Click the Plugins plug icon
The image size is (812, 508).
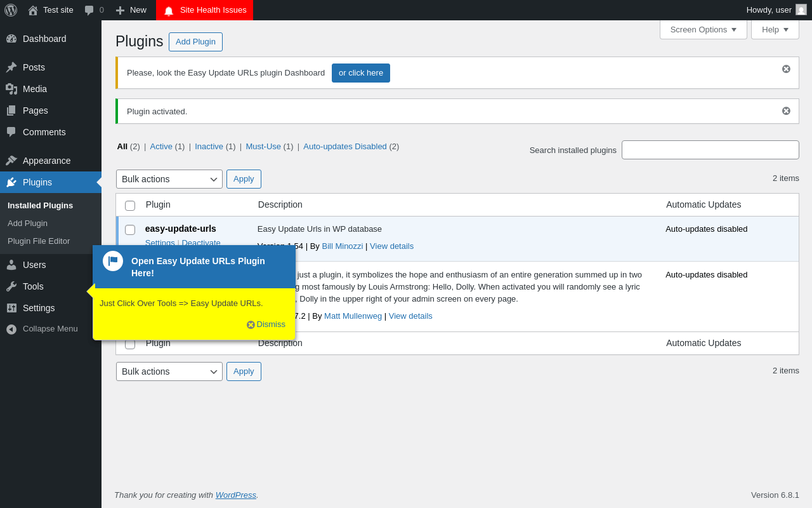point(11,182)
